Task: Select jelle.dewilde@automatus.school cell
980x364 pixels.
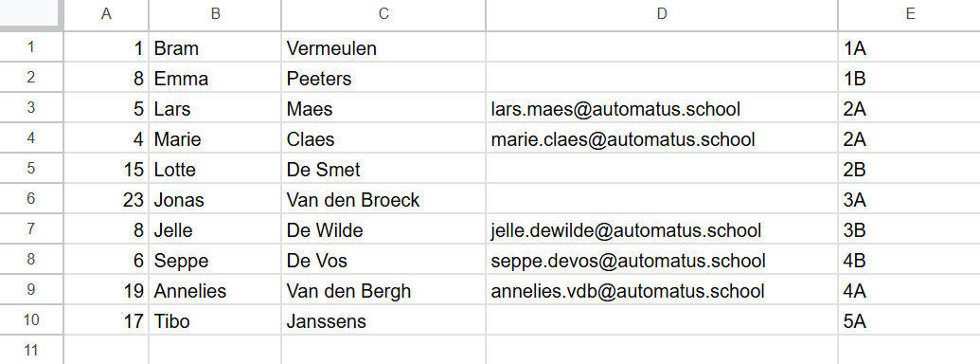Action: 662,229
